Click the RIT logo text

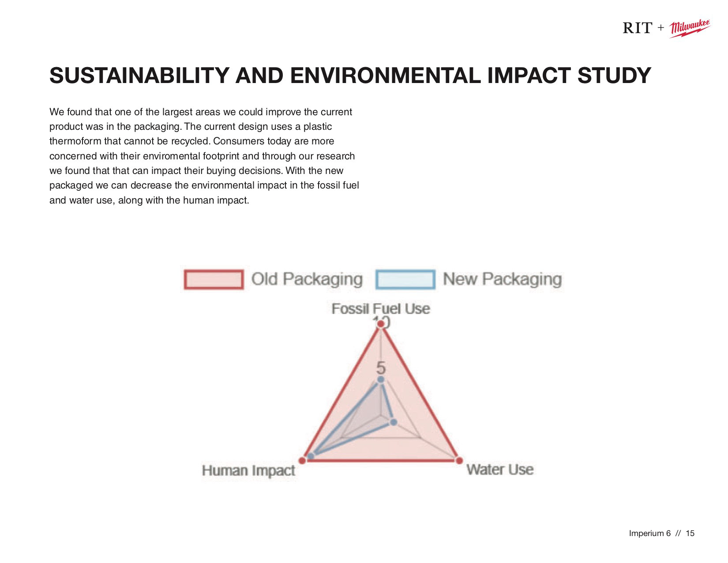click(637, 28)
